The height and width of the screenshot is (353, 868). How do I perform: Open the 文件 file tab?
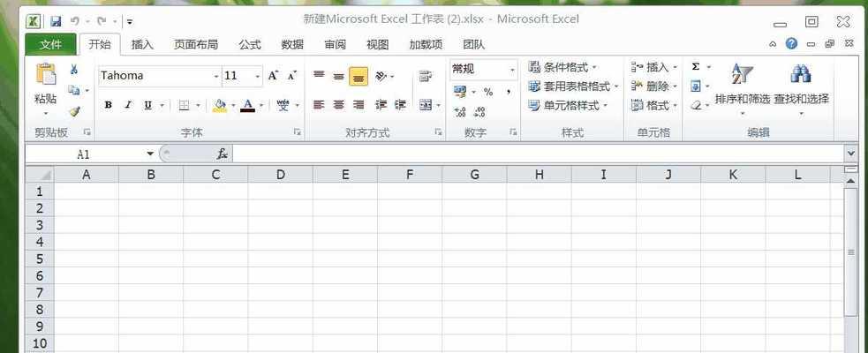pyautogui.click(x=51, y=45)
